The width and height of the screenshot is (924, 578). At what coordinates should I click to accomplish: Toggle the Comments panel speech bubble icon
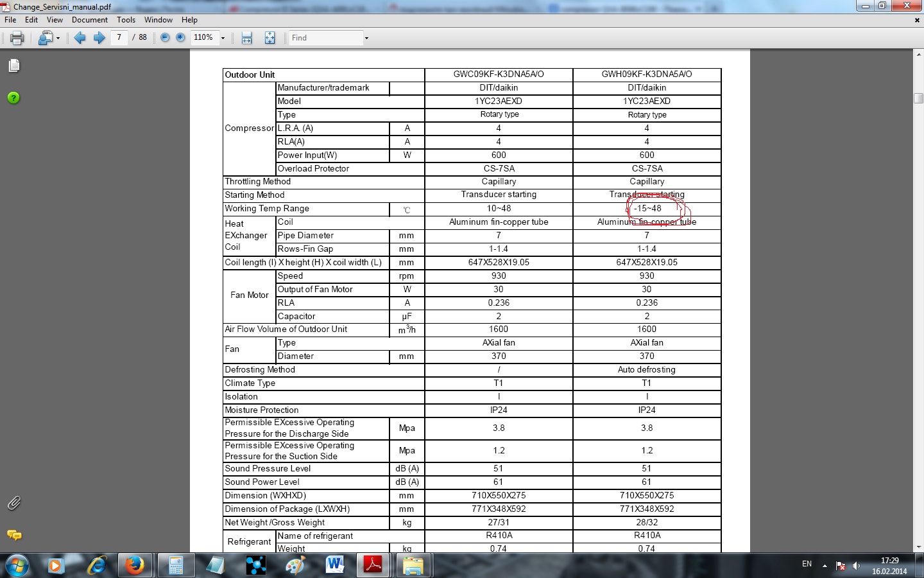[x=13, y=535]
